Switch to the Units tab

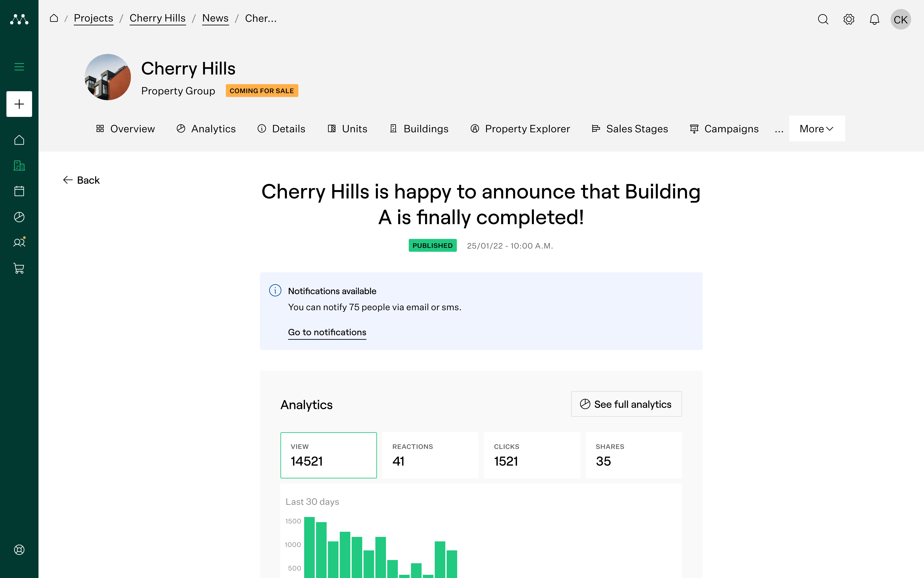pos(347,129)
